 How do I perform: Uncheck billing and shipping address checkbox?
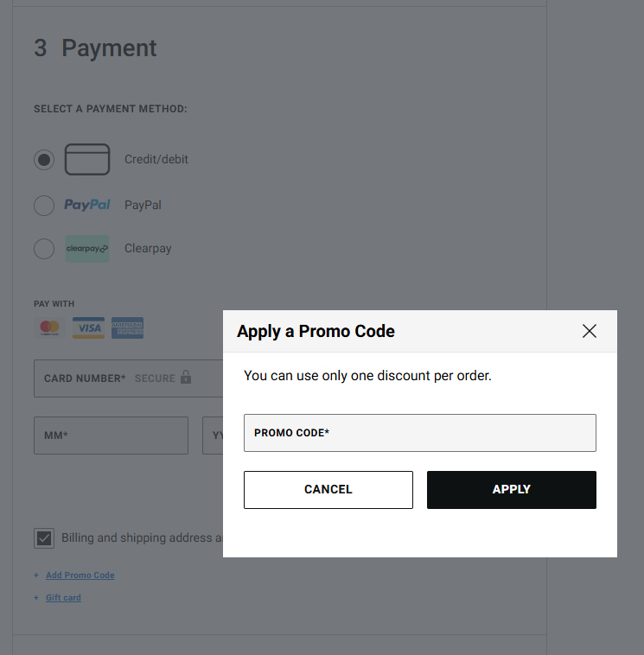point(44,538)
